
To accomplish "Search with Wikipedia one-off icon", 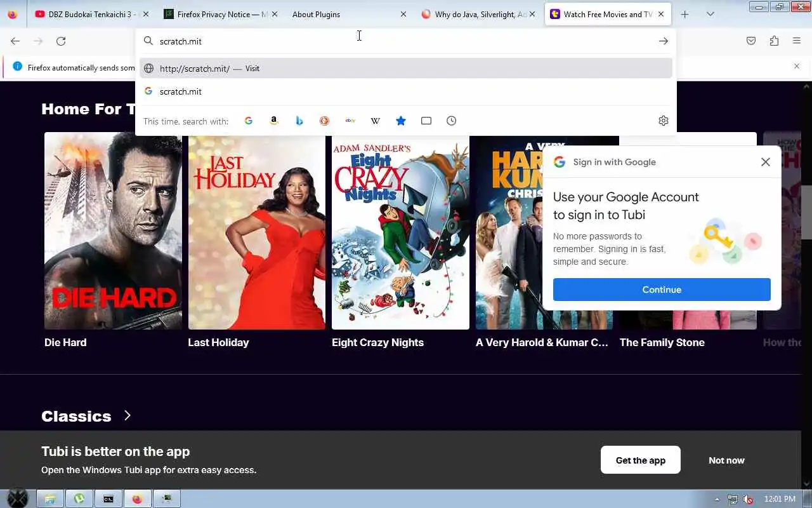I will click(x=376, y=121).
